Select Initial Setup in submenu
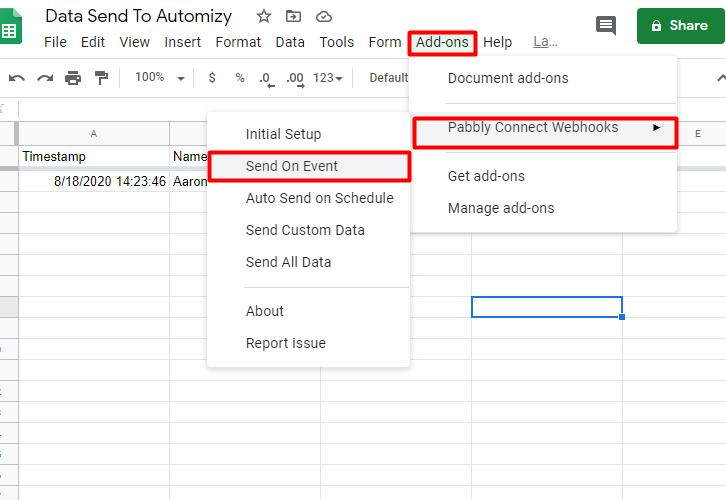 (309, 134)
